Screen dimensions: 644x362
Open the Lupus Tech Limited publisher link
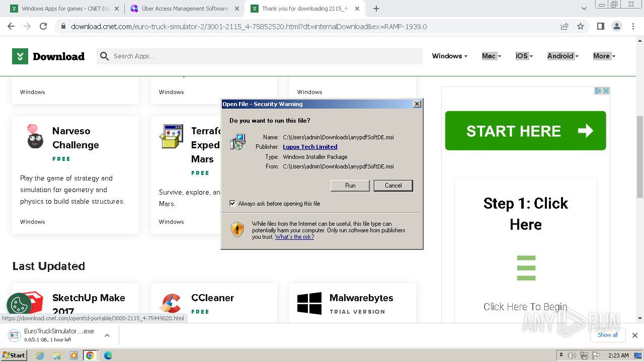point(310,147)
